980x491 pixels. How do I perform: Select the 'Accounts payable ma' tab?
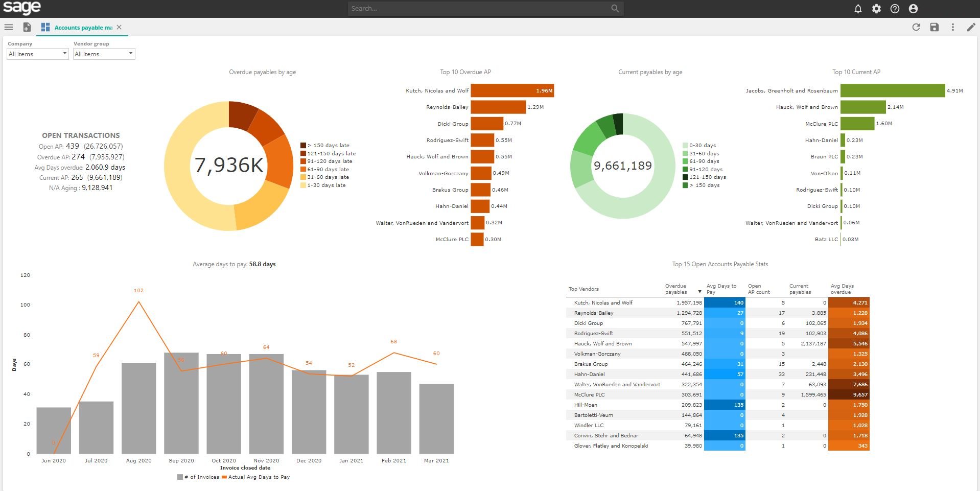pos(82,27)
